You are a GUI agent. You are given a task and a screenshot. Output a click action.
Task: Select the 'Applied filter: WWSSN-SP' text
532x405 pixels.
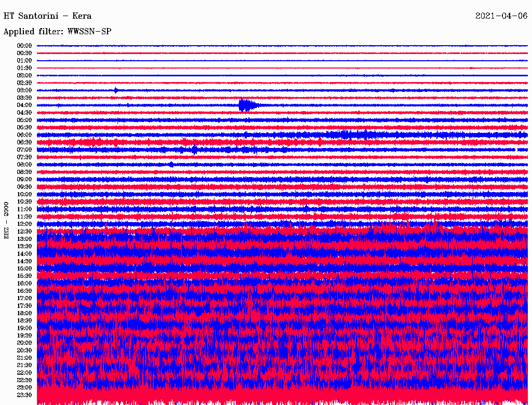tap(57, 32)
